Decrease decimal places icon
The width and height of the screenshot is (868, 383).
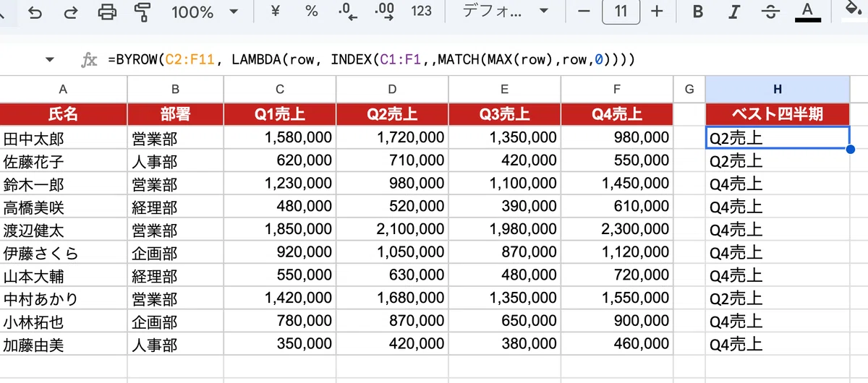(x=349, y=12)
